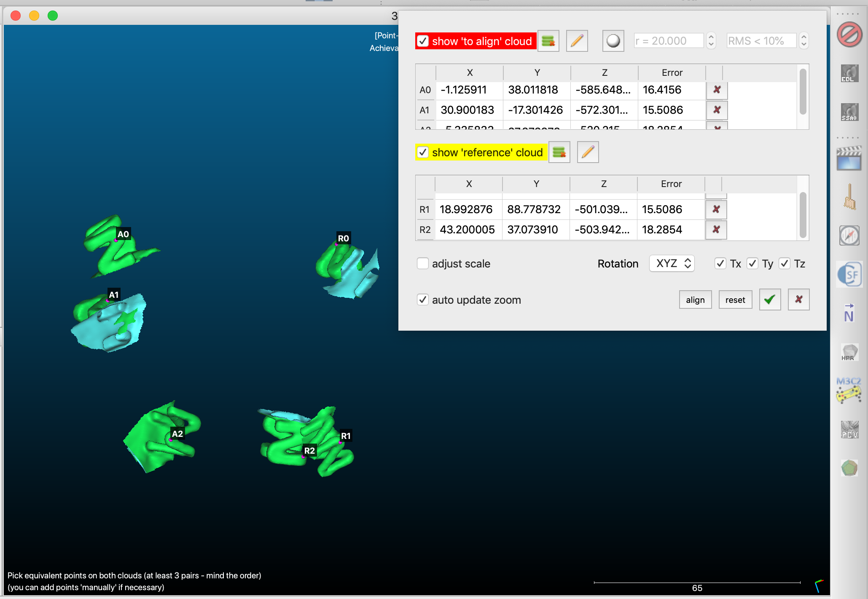
Task: Click the R0 point label in 3D view
Action: point(344,238)
